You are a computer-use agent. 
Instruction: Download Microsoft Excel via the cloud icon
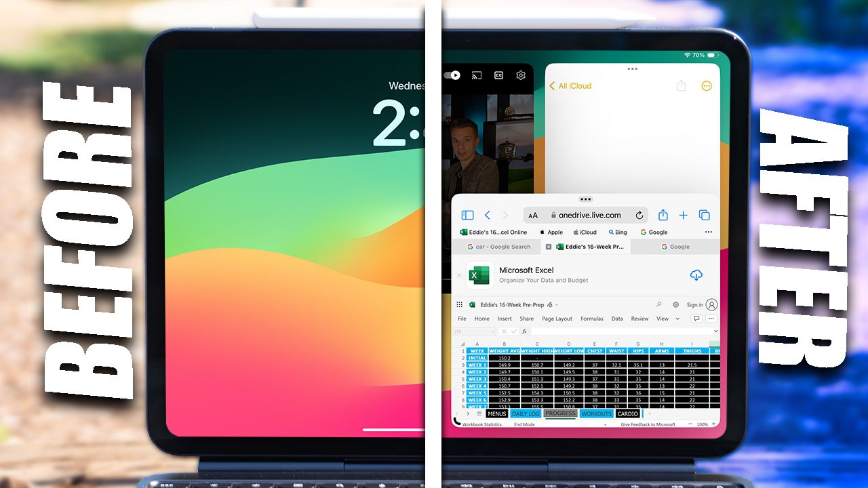coord(696,274)
